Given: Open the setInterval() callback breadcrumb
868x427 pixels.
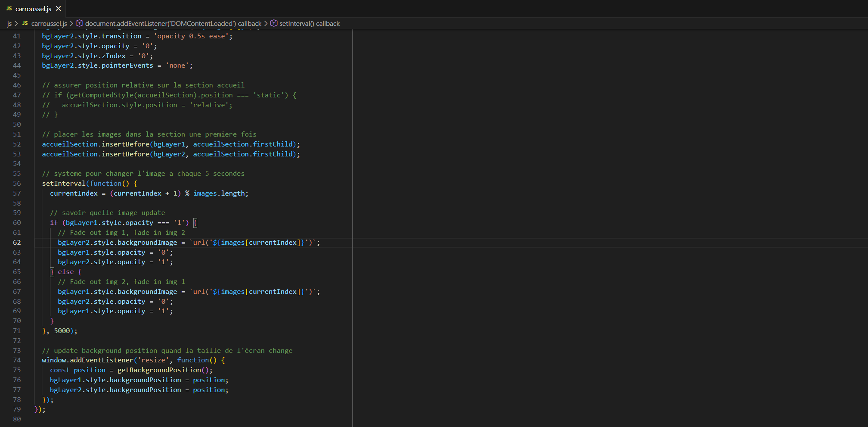Looking at the screenshot, I should [x=309, y=23].
